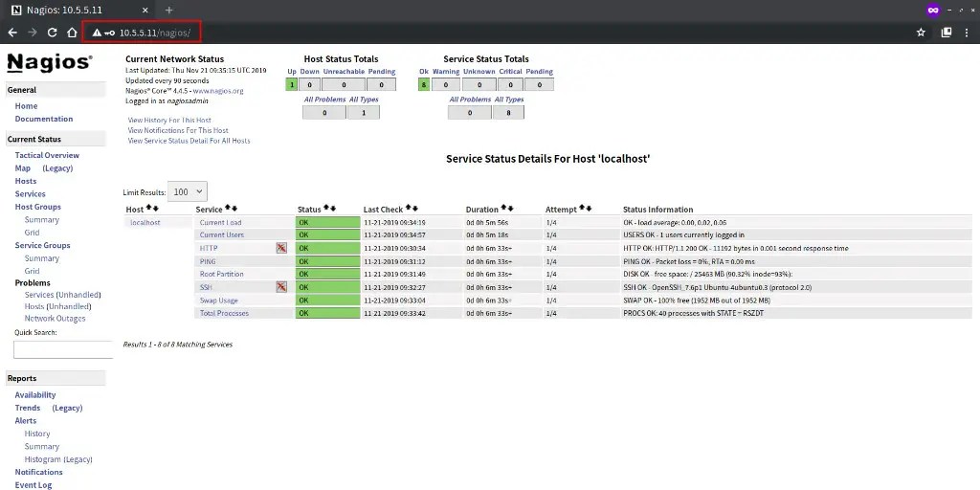
Task: Close the Nagios 10.5.5.11 tab
Action: (x=145, y=10)
